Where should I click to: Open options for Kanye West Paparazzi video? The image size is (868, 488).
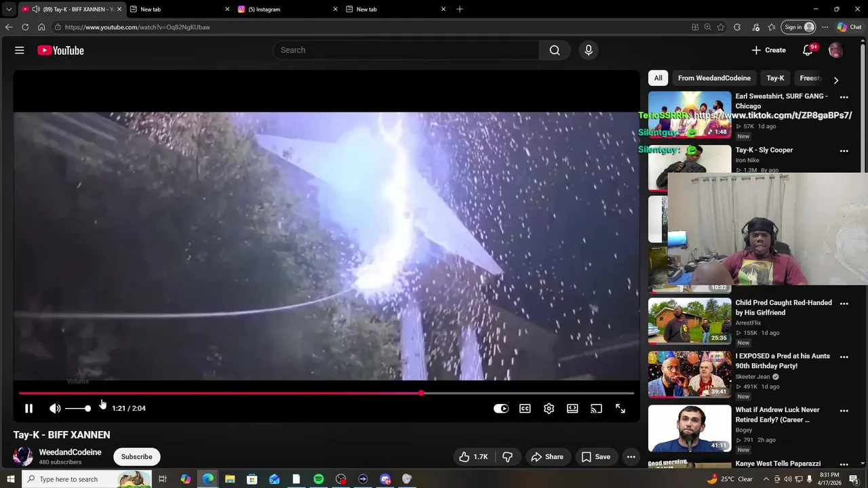click(x=844, y=464)
